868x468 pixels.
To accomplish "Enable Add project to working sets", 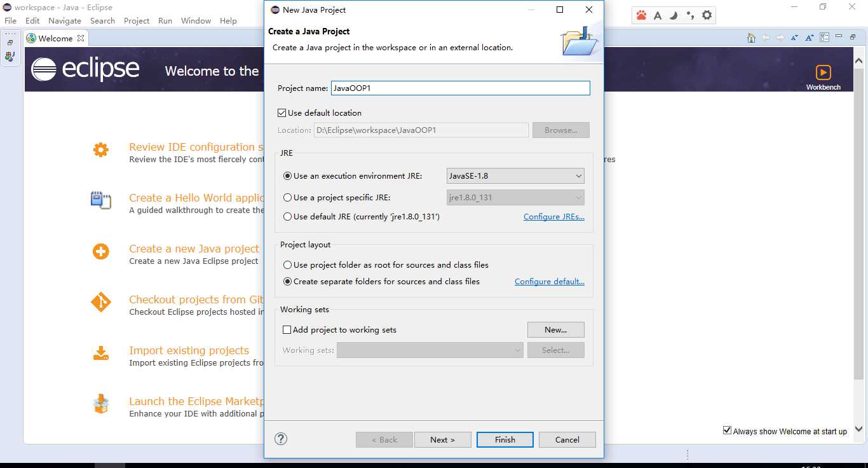I will click(287, 330).
